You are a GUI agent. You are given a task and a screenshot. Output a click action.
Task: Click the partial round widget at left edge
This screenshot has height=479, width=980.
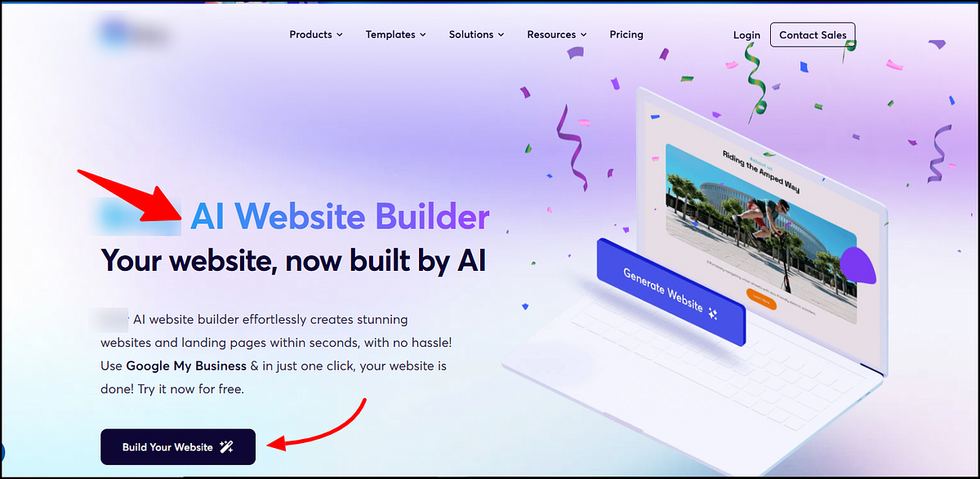coord(2,451)
